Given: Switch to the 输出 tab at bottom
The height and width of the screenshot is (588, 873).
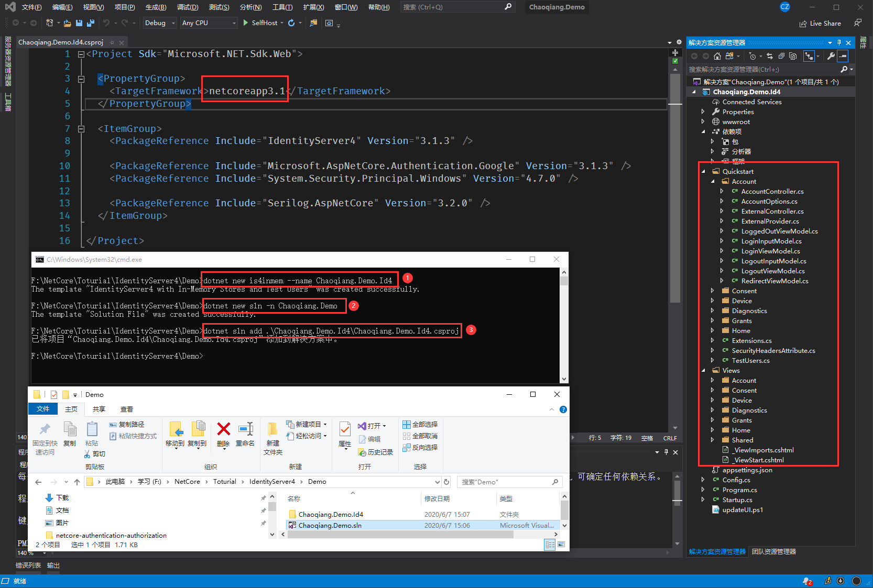Looking at the screenshot, I should 53,565.
